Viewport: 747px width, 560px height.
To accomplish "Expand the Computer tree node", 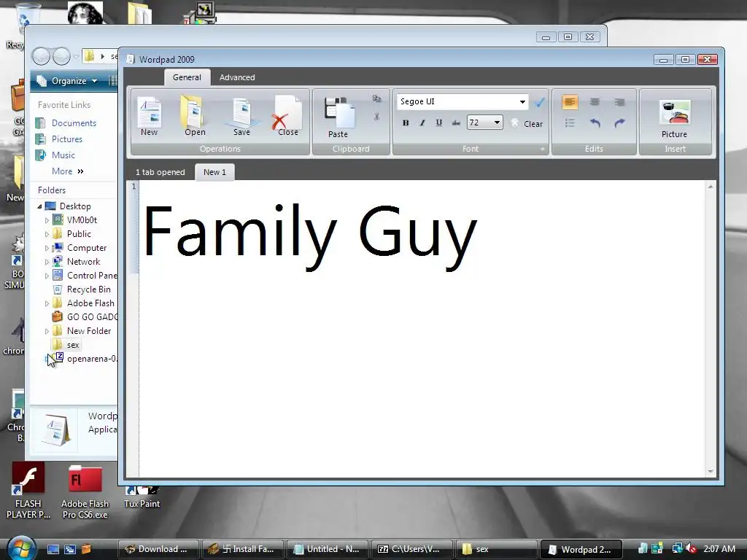I will pyautogui.click(x=47, y=248).
